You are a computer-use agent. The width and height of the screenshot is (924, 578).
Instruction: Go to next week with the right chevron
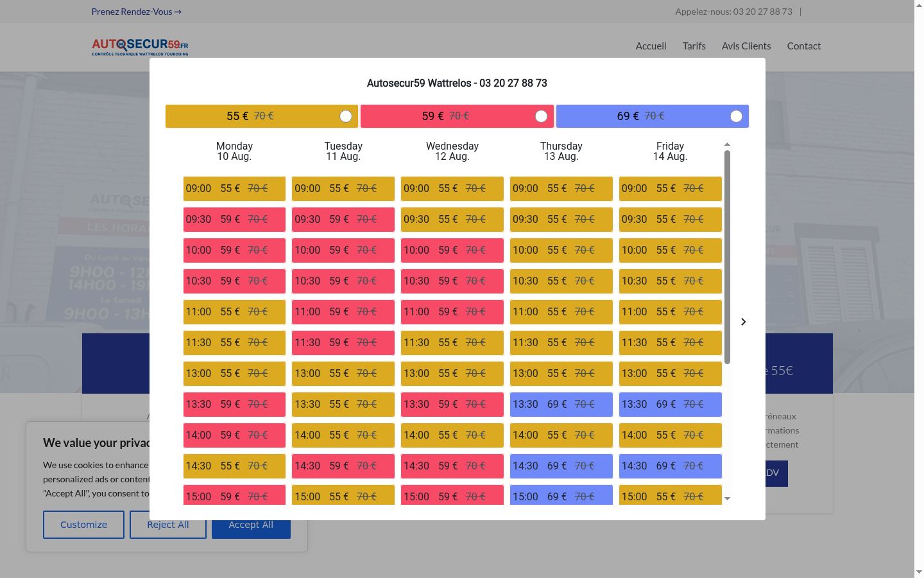(743, 322)
